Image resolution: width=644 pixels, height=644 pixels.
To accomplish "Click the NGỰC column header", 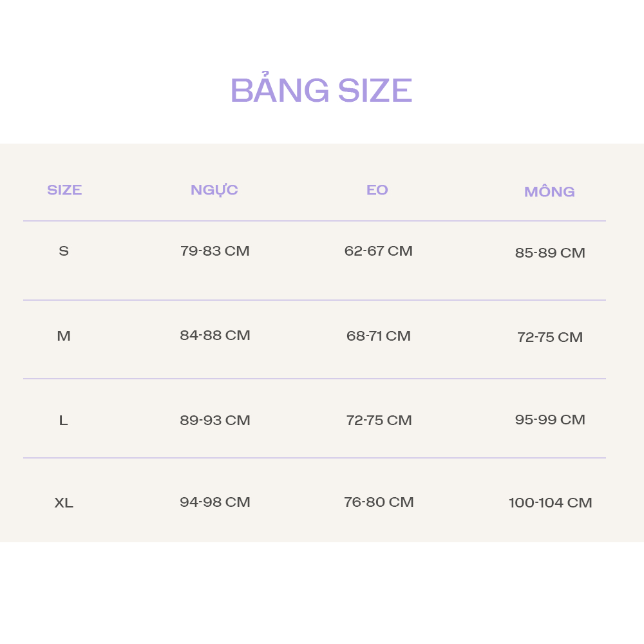I will [x=214, y=190].
